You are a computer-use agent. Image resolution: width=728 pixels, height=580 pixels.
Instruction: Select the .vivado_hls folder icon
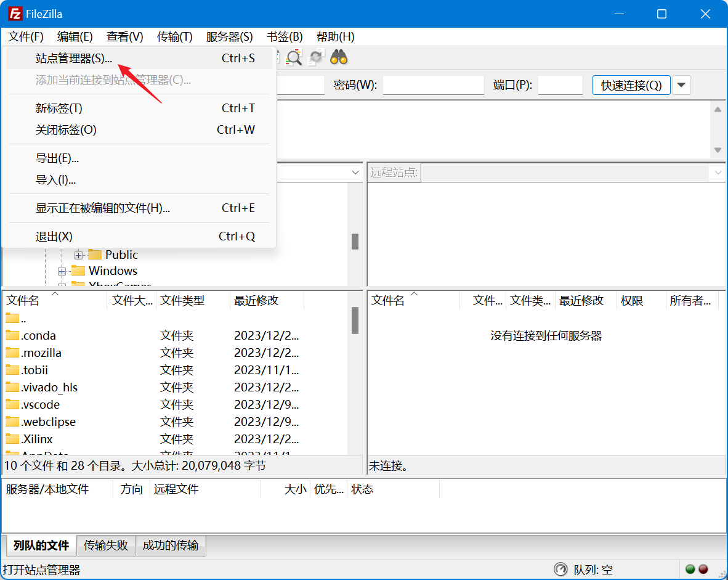pyautogui.click(x=12, y=386)
